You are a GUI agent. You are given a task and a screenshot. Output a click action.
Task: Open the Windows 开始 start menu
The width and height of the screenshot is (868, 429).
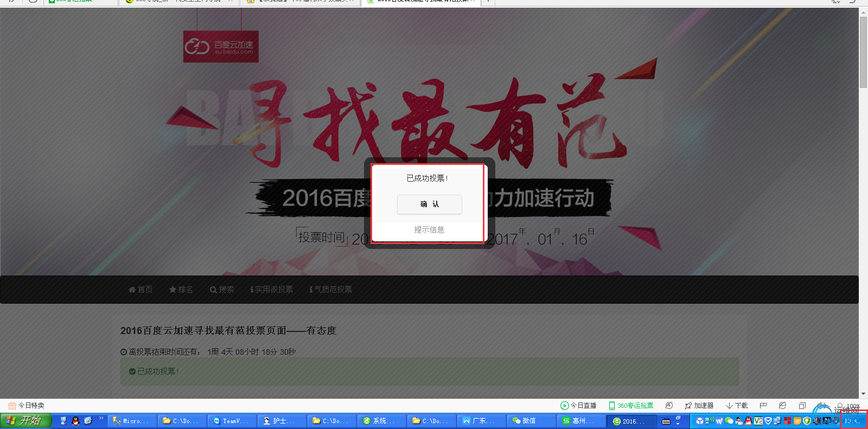25,421
